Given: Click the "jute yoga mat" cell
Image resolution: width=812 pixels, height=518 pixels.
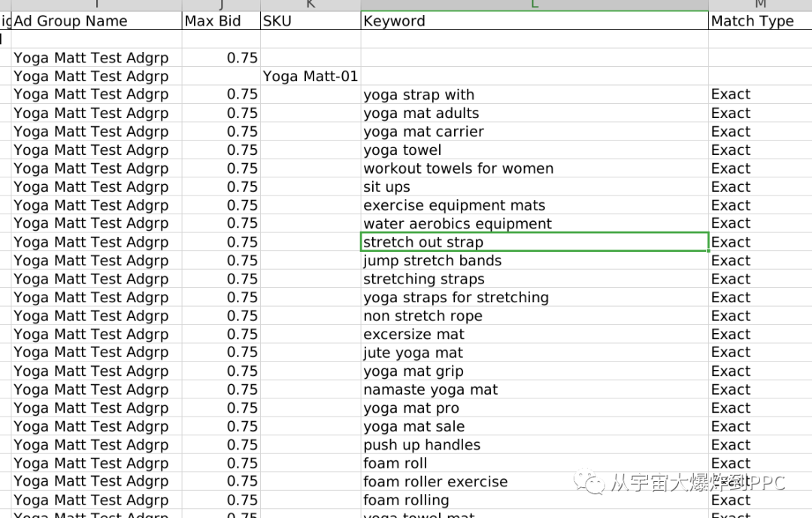Looking at the screenshot, I should tap(534, 353).
